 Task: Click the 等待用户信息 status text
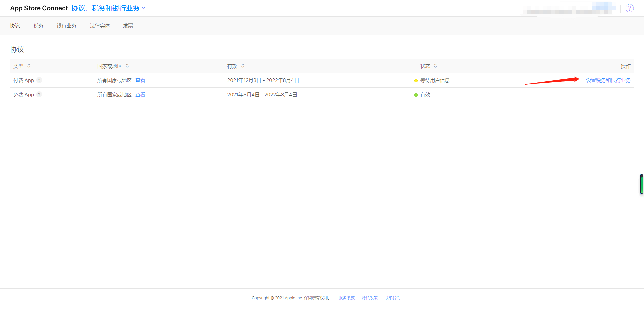[x=435, y=80]
